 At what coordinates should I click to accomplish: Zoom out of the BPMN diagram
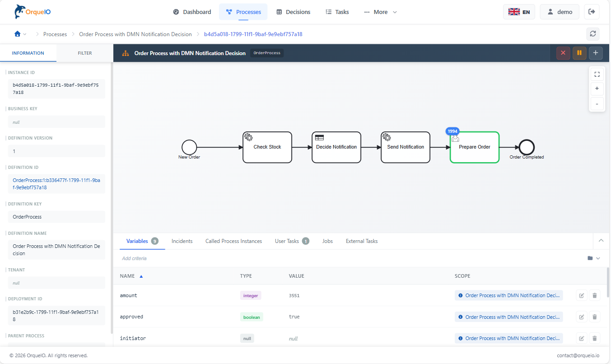click(597, 104)
